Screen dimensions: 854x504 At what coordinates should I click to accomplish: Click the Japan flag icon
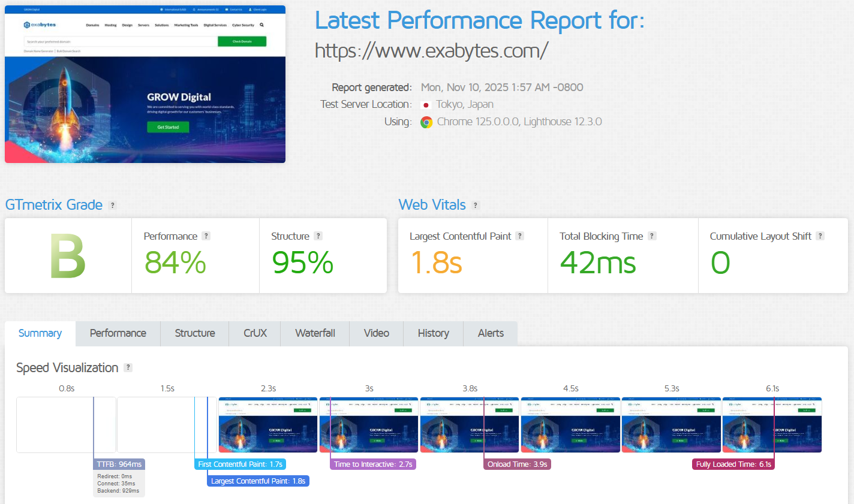pyautogui.click(x=426, y=105)
